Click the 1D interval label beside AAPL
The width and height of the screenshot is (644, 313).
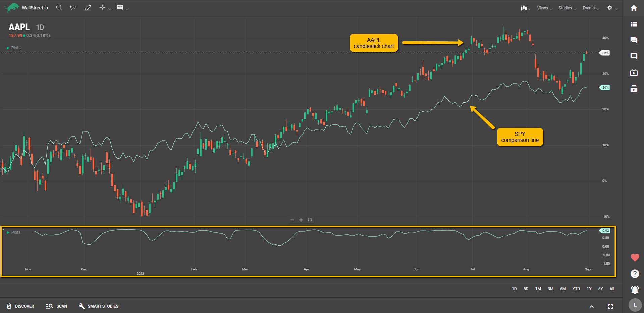click(x=40, y=28)
